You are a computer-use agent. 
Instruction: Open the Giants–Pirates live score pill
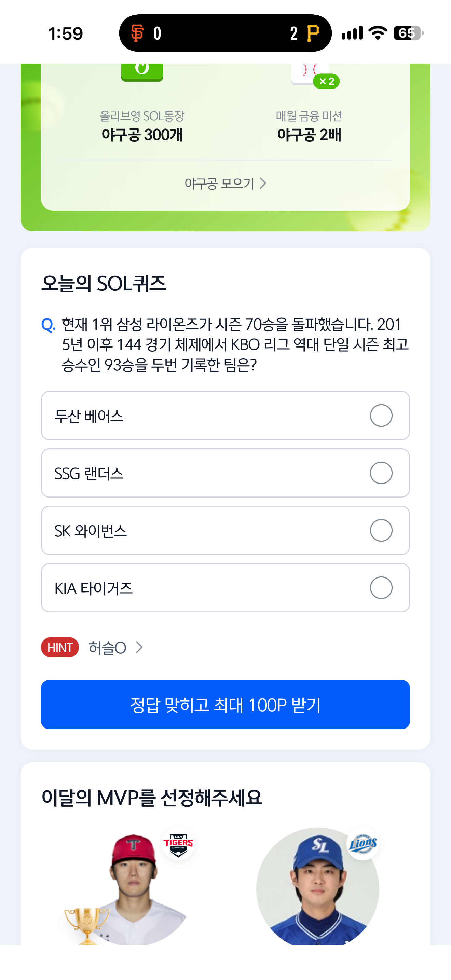[x=225, y=33]
